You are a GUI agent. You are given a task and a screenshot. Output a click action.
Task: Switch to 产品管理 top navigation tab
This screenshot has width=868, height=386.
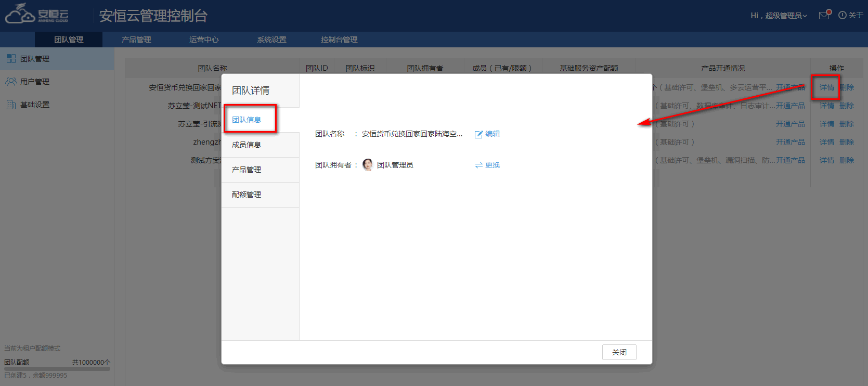click(136, 40)
